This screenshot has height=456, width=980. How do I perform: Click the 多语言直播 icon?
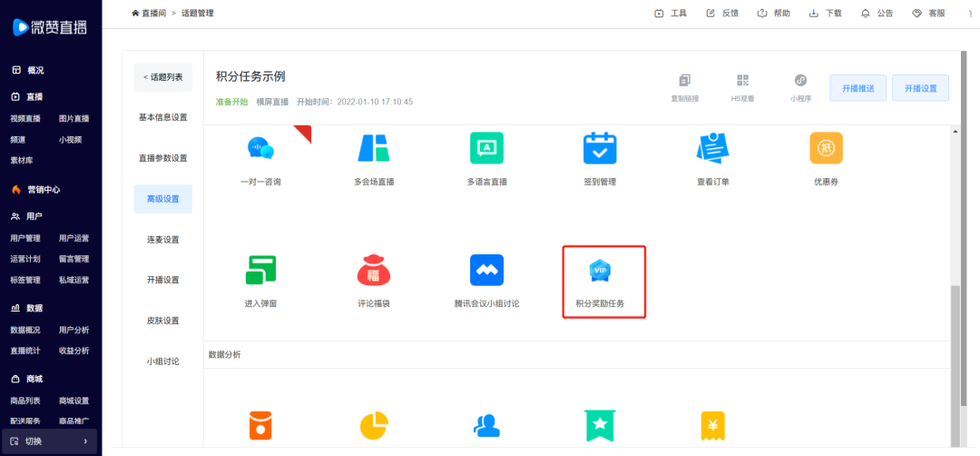(486, 148)
